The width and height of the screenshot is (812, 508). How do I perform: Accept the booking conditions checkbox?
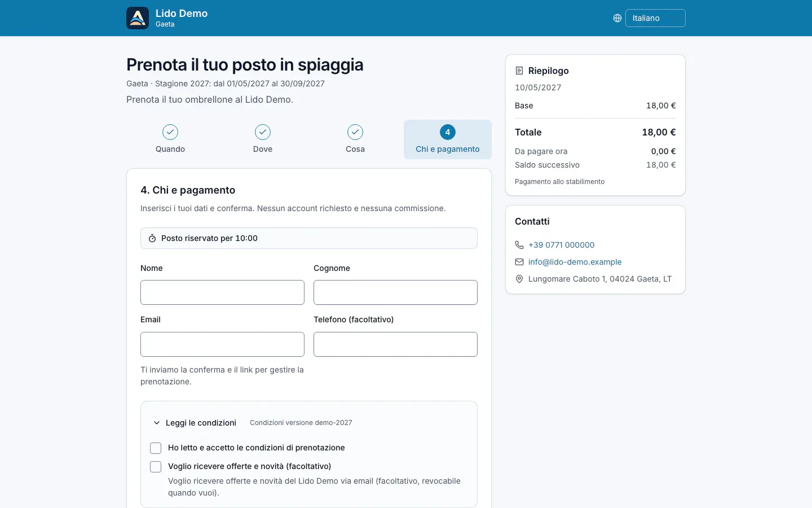156,448
